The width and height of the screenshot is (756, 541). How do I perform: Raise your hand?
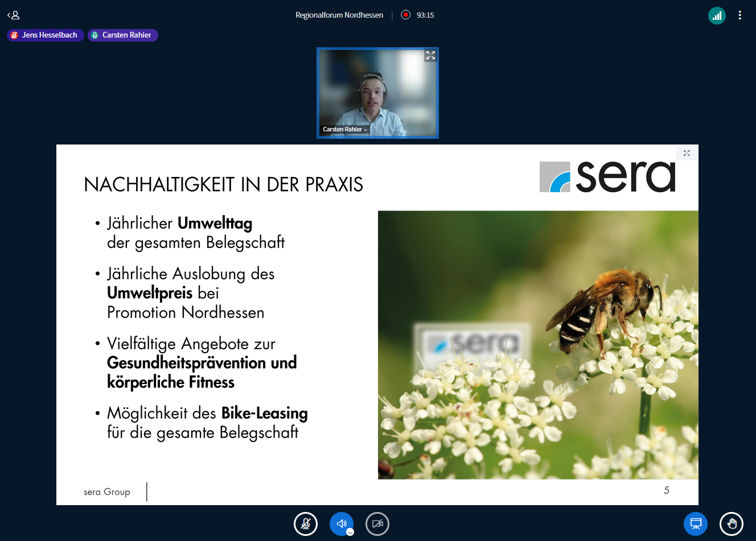tap(732, 524)
